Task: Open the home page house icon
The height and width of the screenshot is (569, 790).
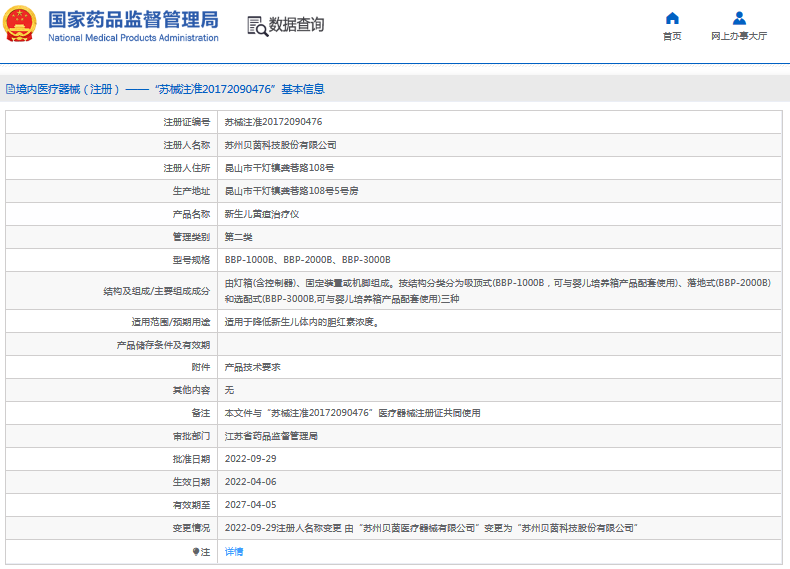Action: [x=672, y=19]
